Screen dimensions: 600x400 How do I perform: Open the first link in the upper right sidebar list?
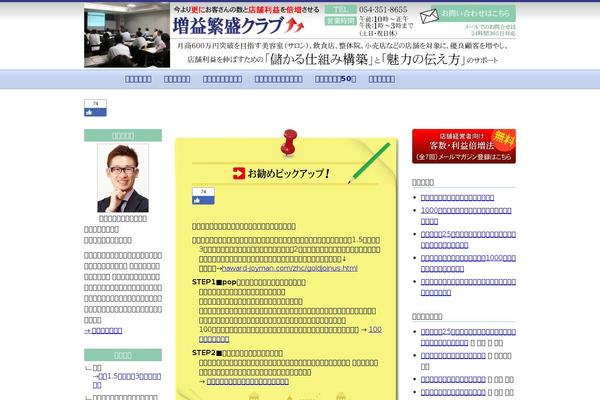pyautogui.click(x=457, y=198)
